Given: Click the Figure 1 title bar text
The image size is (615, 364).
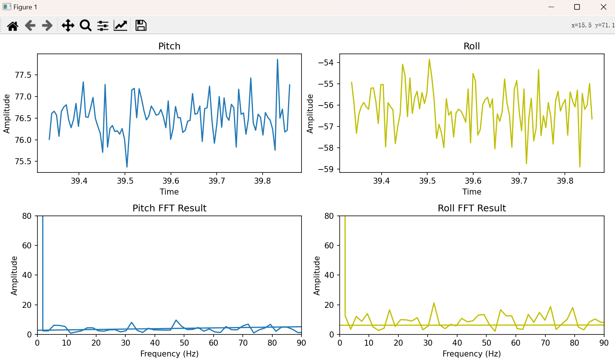Looking at the screenshot, I should coord(25,7).
